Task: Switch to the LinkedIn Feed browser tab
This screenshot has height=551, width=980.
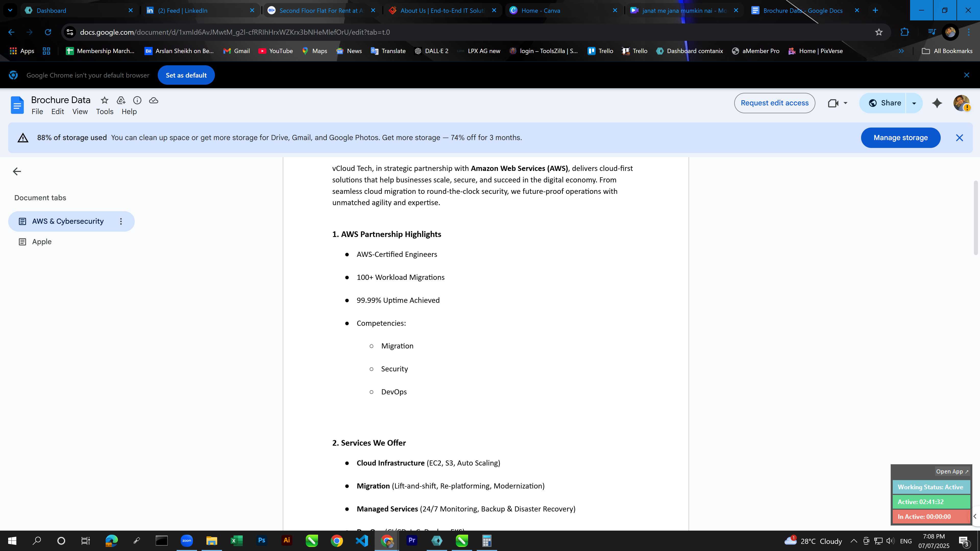Action: pyautogui.click(x=201, y=10)
